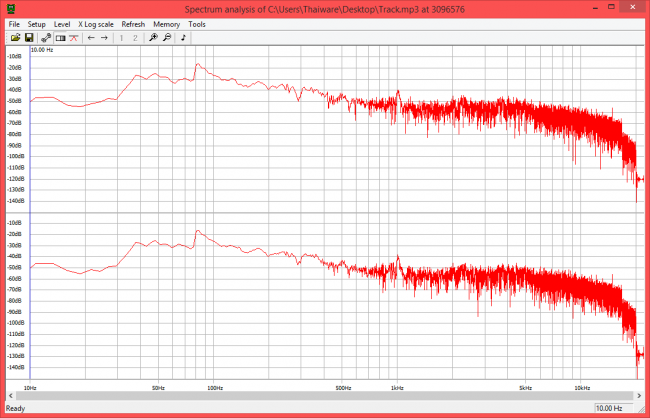This screenshot has width=650, height=418.
Task: Click the -100dB label in the bottom graph
Action: tap(15, 323)
